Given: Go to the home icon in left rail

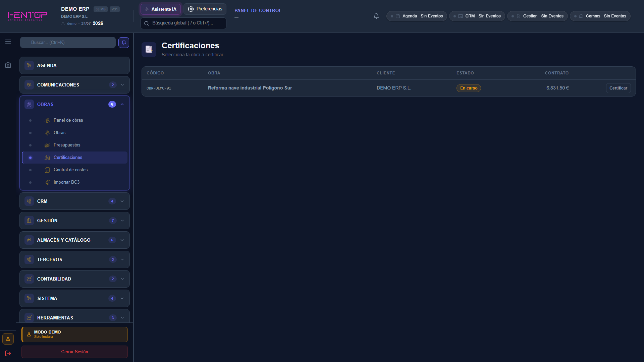Looking at the screenshot, I should [8, 65].
